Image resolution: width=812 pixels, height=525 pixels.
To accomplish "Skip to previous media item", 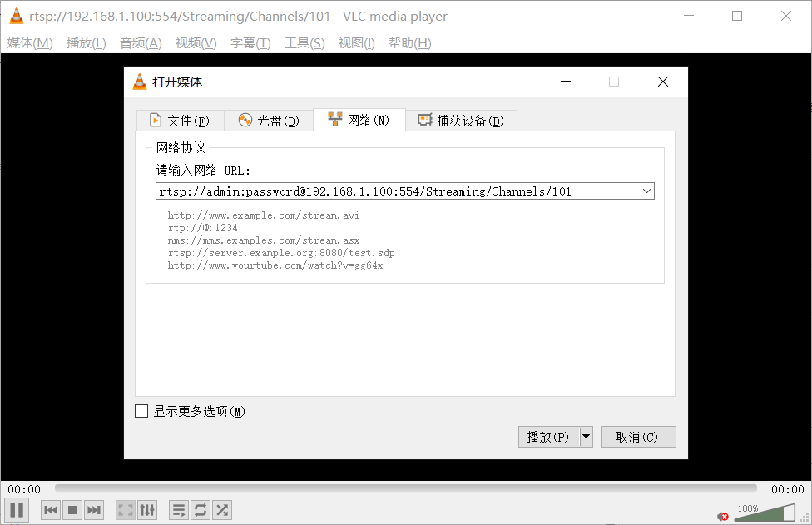I will [x=51, y=511].
